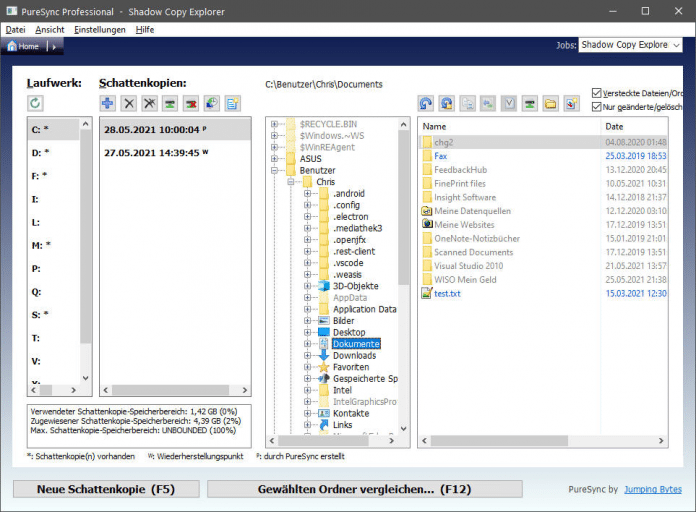Select the test.txt file icon

(427, 293)
